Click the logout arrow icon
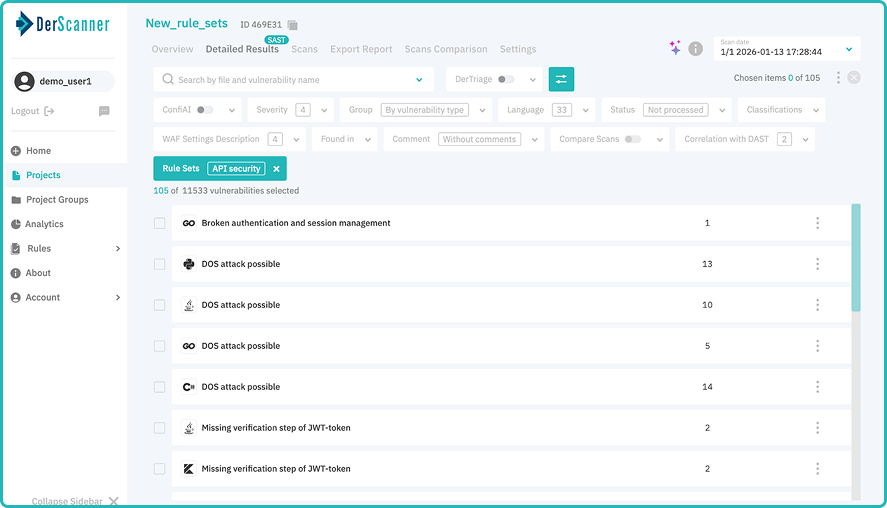The width and height of the screenshot is (887, 508). tap(49, 111)
